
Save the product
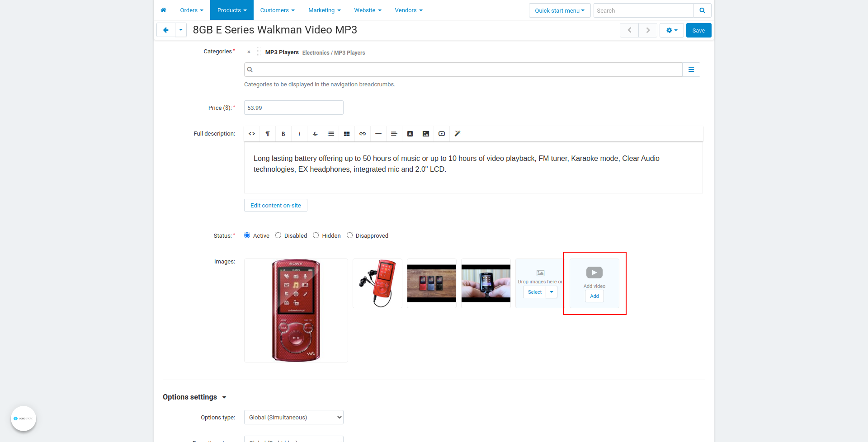[698, 30]
